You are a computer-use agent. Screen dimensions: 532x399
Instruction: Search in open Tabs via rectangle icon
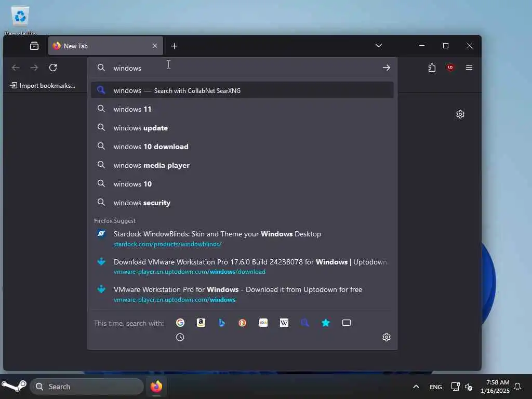tap(347, 323)
